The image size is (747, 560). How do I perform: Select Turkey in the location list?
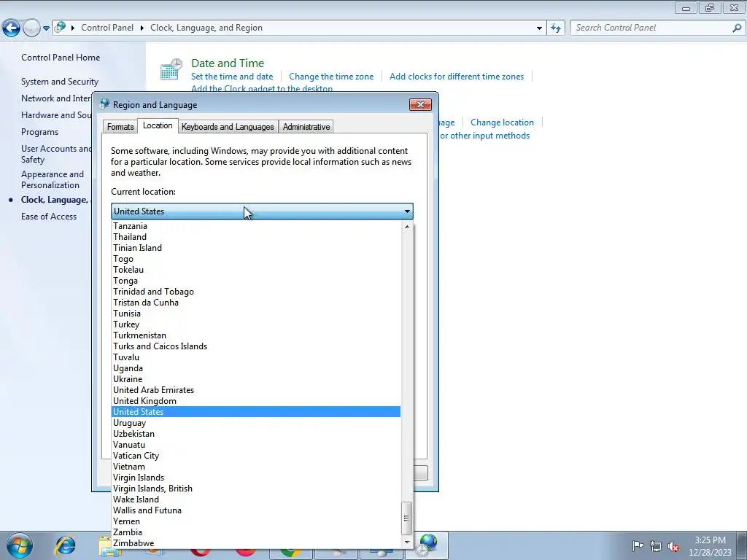pos(256,324)
